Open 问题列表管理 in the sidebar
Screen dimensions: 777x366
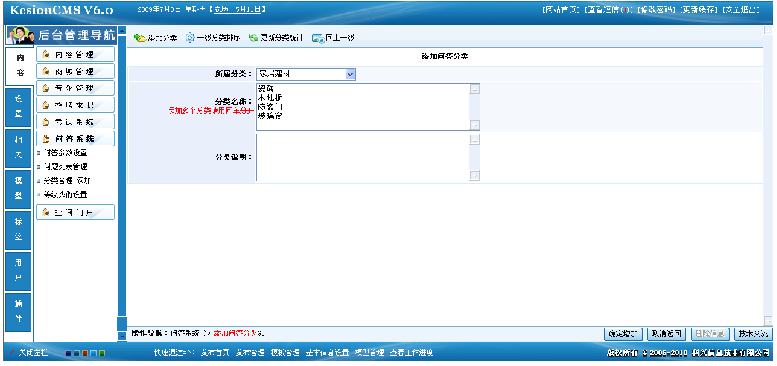(65, 167)
